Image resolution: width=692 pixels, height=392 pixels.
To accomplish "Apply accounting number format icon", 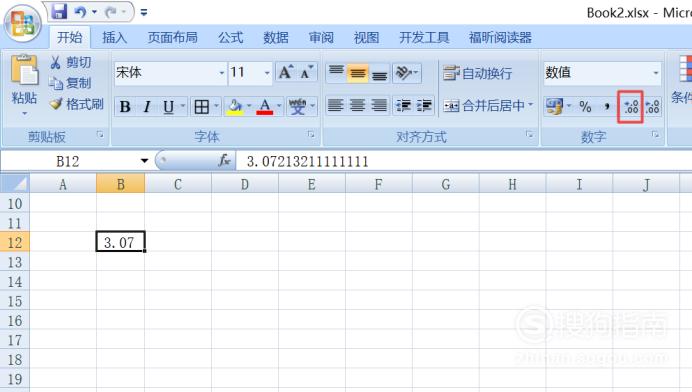I will click(x=555, y=106).
